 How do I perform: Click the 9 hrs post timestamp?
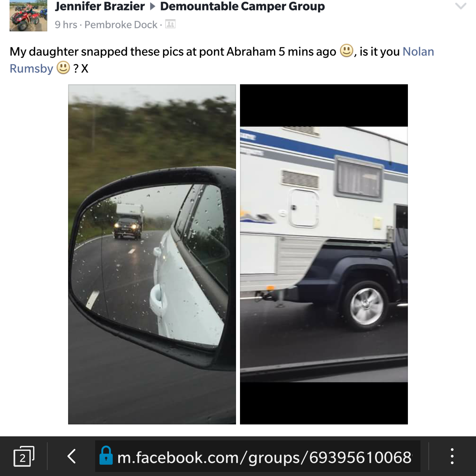click(x=66, y=24)
